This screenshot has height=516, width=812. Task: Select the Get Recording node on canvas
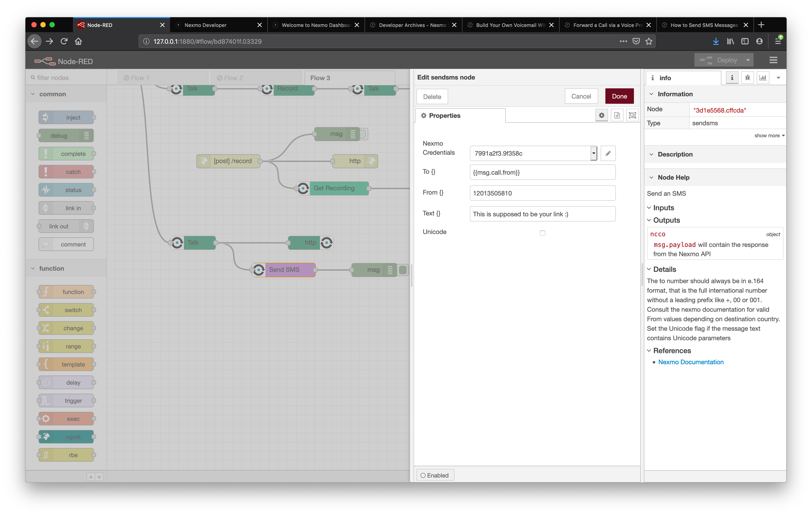333,188
